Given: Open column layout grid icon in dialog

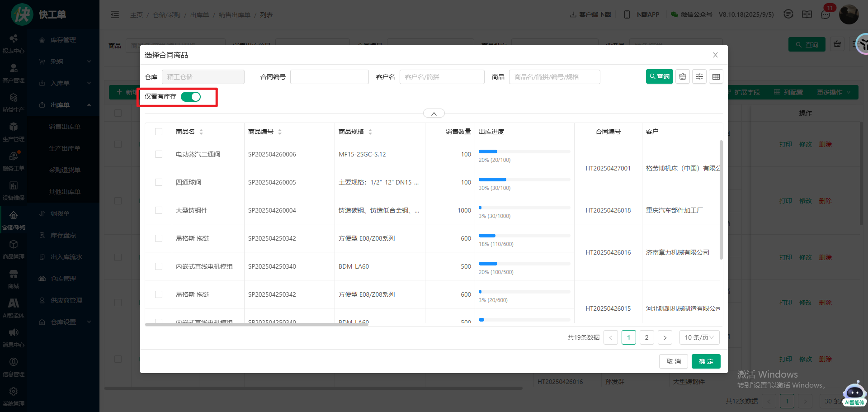Looking at the screenshot, I should pyautogui.click(x=716, y=77).
